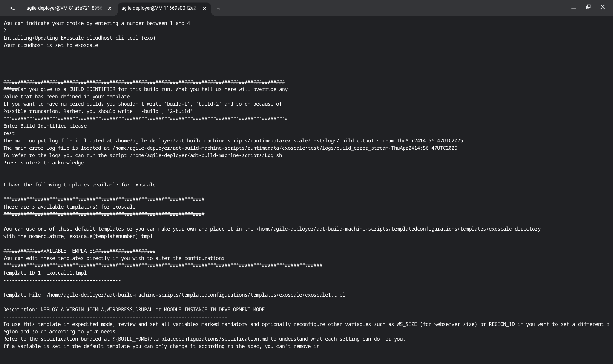
Task: Open a new terminal tab with plus
Action: pyautogui.click(x=219, y=8)
